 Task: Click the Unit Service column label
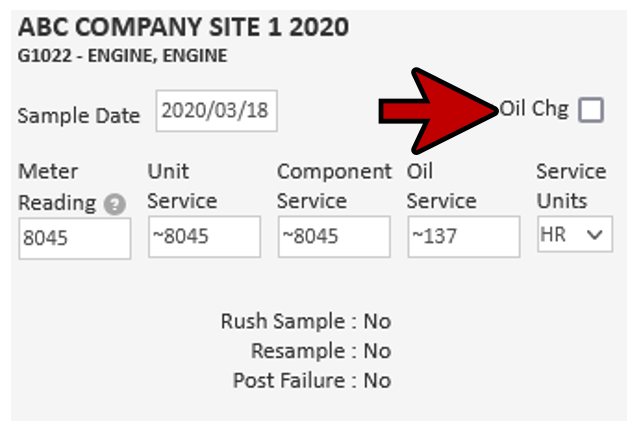pos(182,186)
